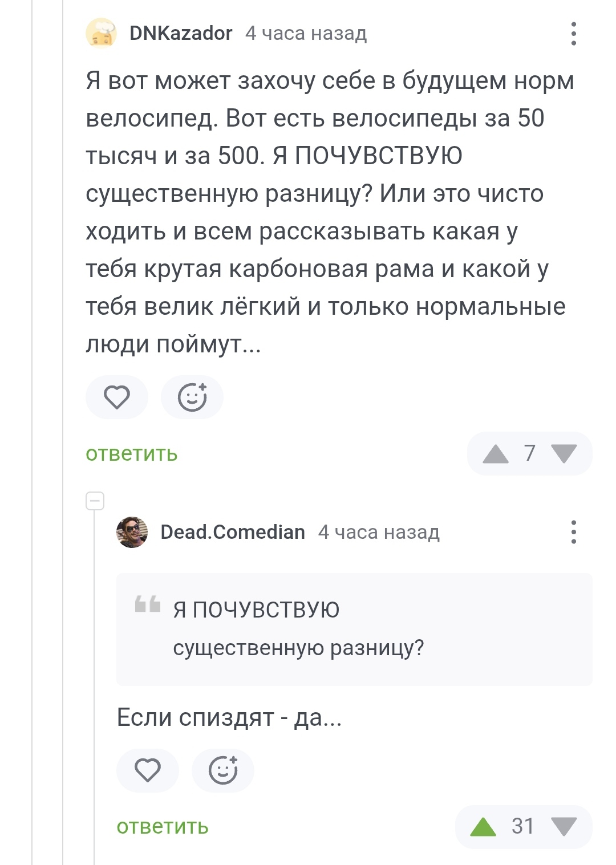Image resolution: width=616 pixels, height=865 pixels.
Task: Open Dead.Comedian's avatar
Action: pos(132,532)
